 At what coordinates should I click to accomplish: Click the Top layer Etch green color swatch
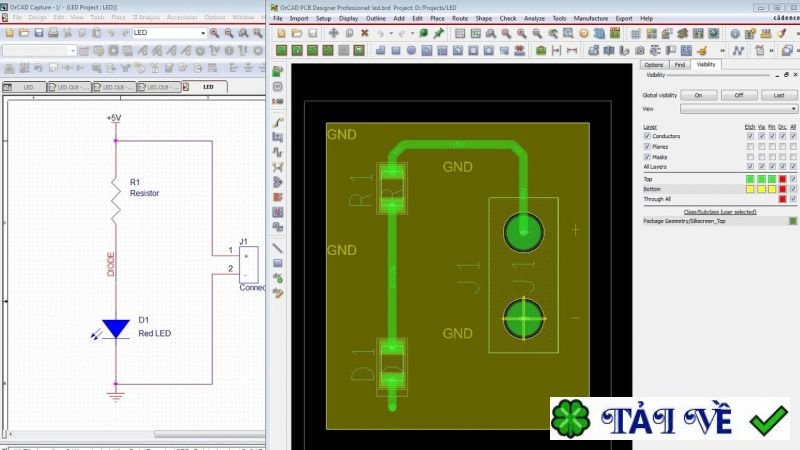[750, 179]
